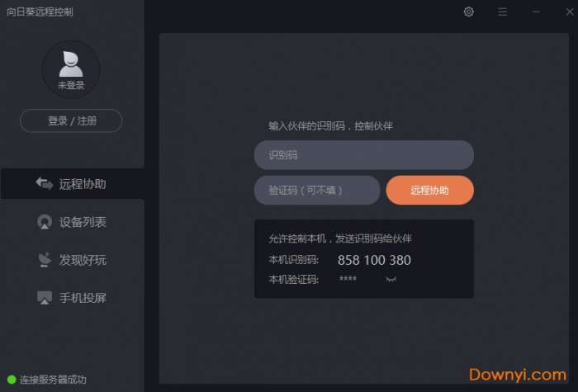
Task: Click the hidden 本机验证码 asterisks
Action: 348,279
